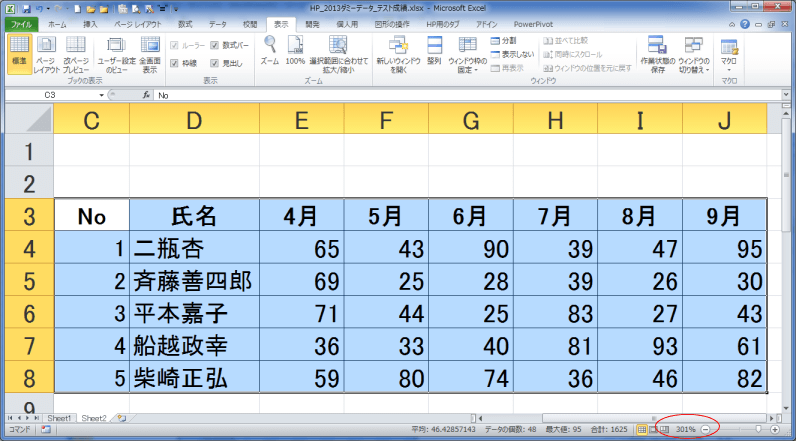
Task: Switch to 全画面表示 full screen
Action: tap(150, 53)
